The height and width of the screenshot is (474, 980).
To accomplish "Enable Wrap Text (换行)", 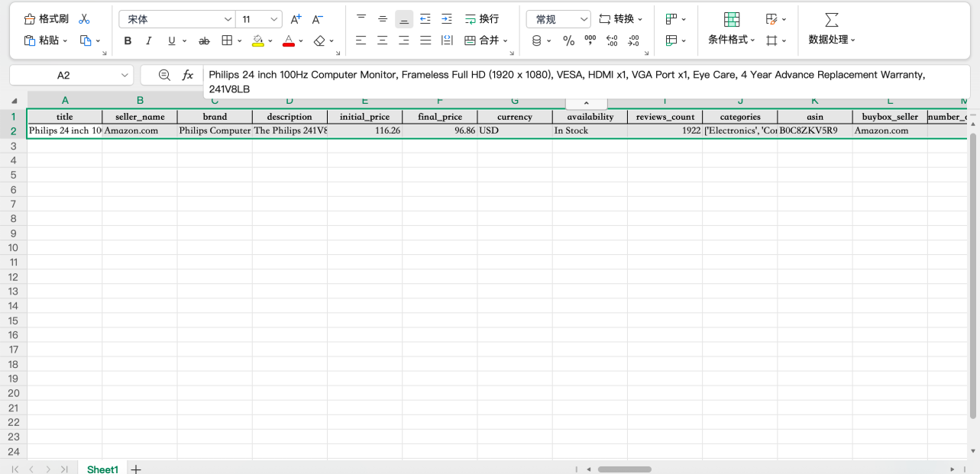I will (x=482, y=19).
